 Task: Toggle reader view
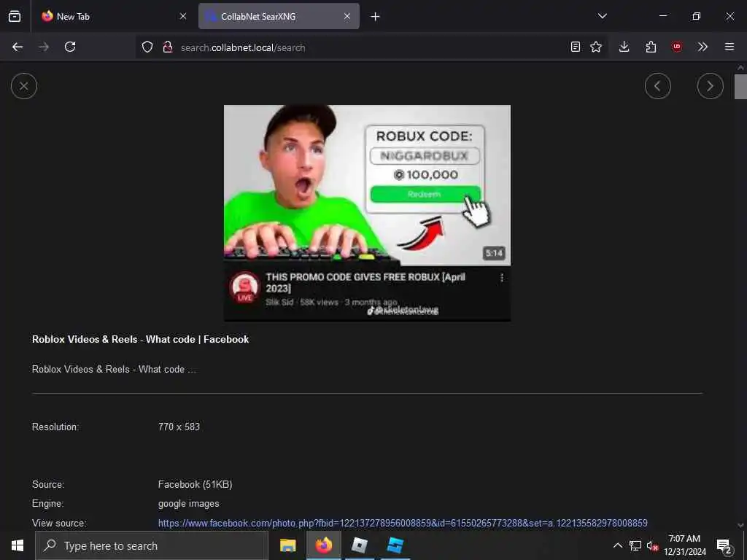[576, 47]
